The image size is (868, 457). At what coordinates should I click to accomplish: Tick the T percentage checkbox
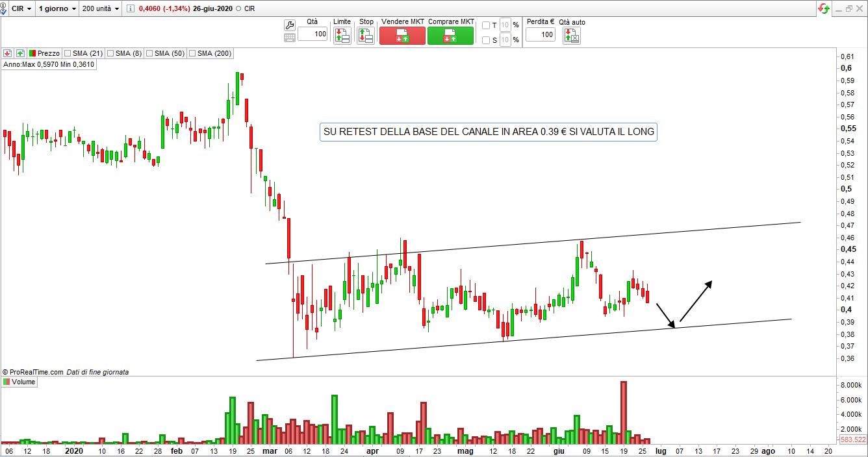point(486,25)
